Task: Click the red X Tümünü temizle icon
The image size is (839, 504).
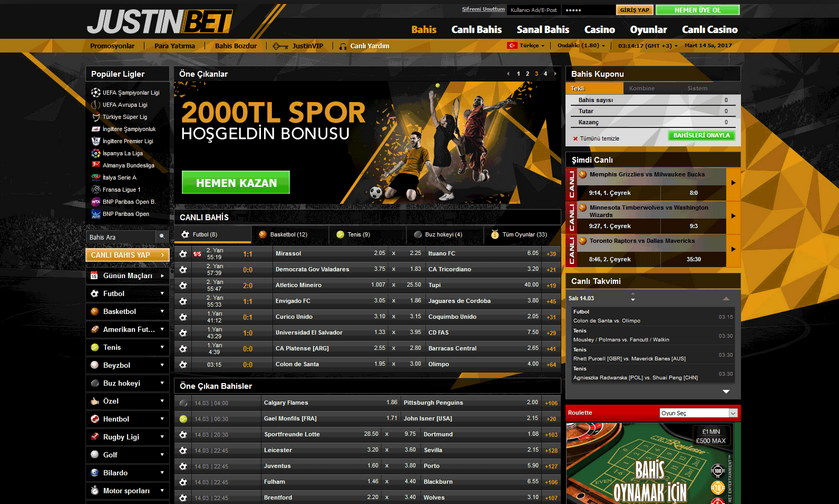Action: (x=575, y=139)
